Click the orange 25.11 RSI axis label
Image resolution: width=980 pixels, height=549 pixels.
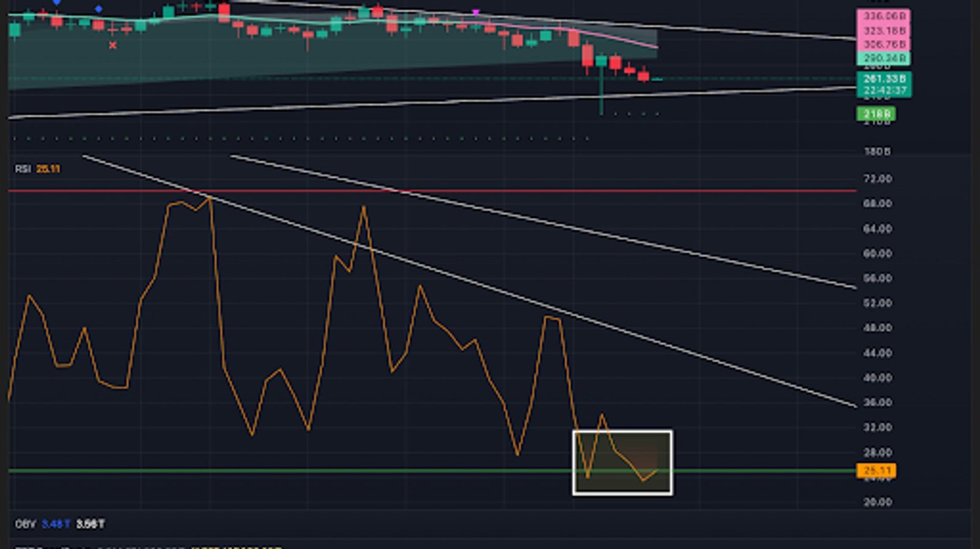(876, 471)
